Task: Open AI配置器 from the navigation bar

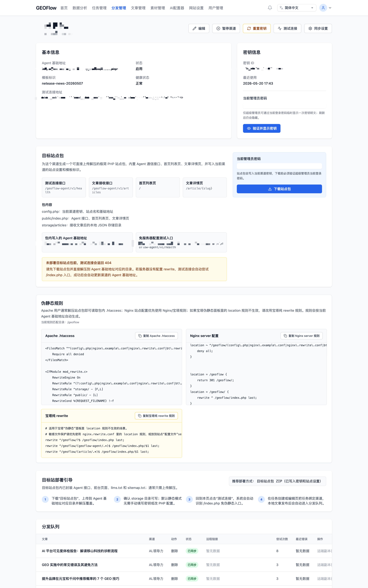Action: (177, 8)
